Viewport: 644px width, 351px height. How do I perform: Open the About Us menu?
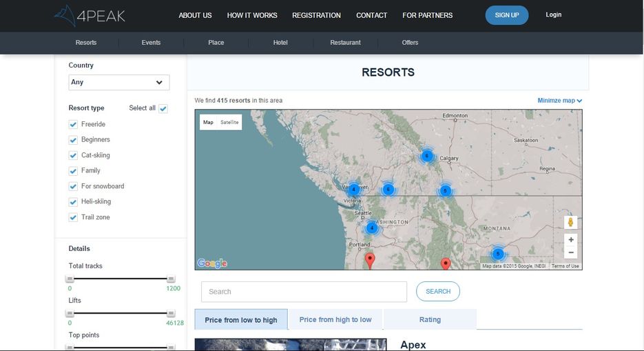click(195, 15)
